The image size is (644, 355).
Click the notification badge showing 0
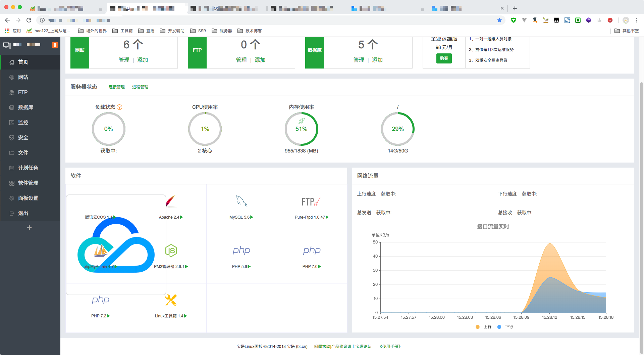(x=55, y=45)
